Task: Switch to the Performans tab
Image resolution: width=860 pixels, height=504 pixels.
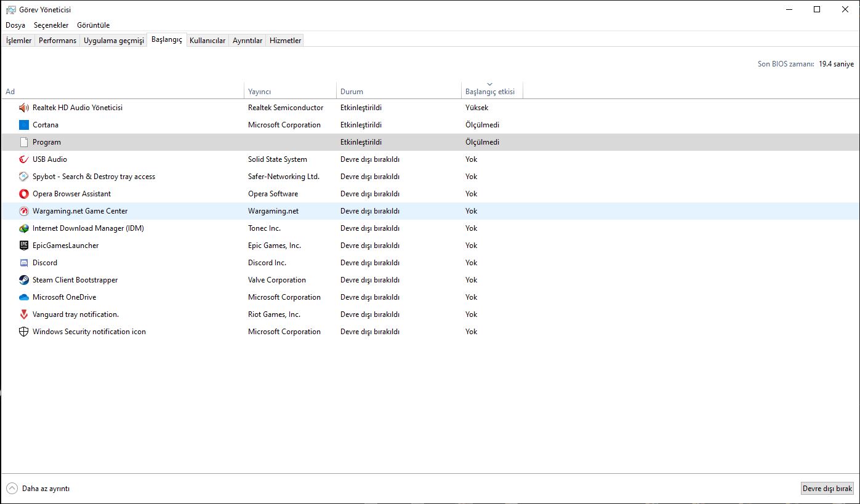Action: click(58, 41)
